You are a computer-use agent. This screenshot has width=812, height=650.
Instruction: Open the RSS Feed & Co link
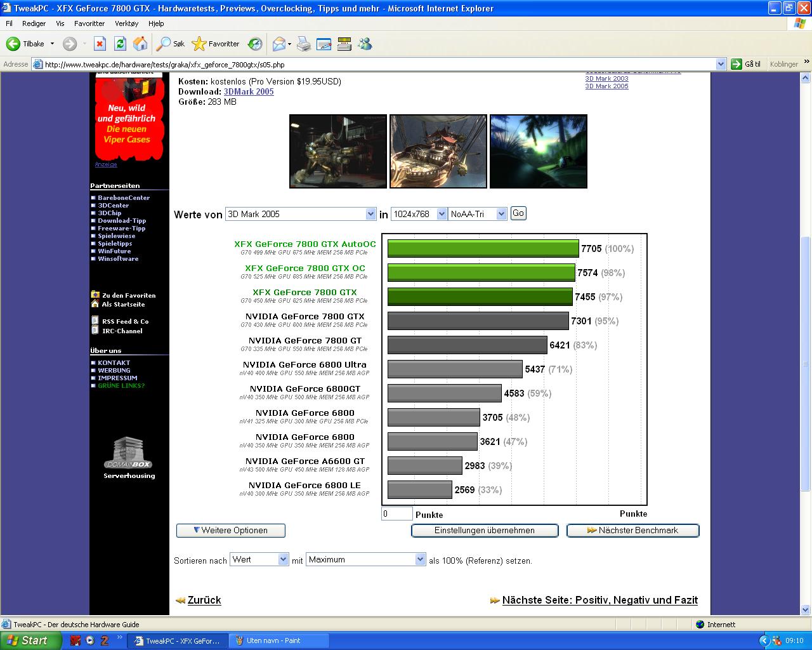[x=126, y=321]
